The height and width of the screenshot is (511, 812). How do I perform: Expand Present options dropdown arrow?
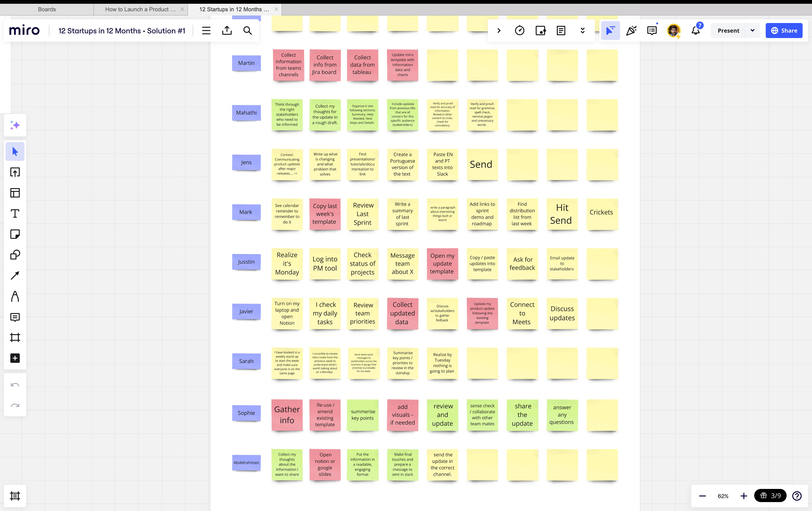pyautogui.click(x=752, y=31)
